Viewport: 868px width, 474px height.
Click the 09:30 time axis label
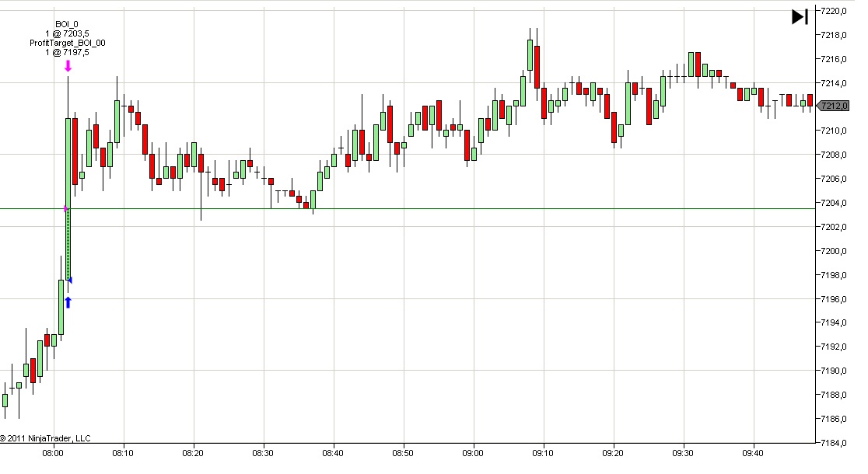[x=683, y=453]
